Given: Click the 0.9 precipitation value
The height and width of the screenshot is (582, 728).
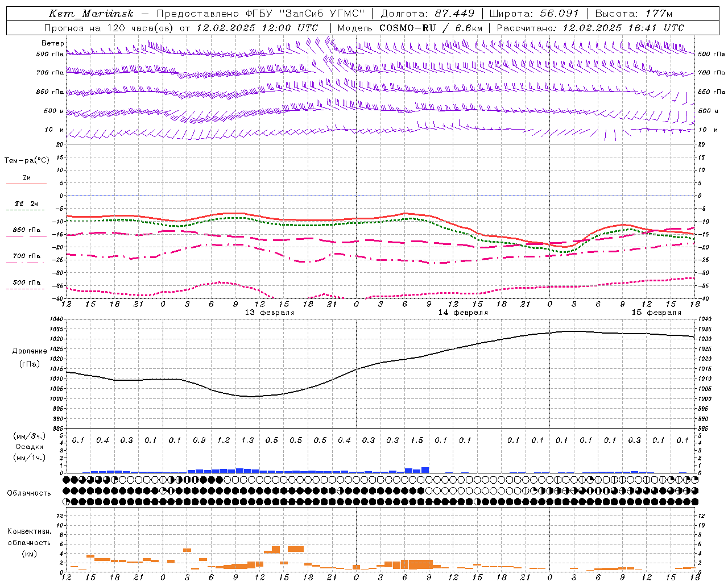Looking at the screenshot, I should point(199,440).
